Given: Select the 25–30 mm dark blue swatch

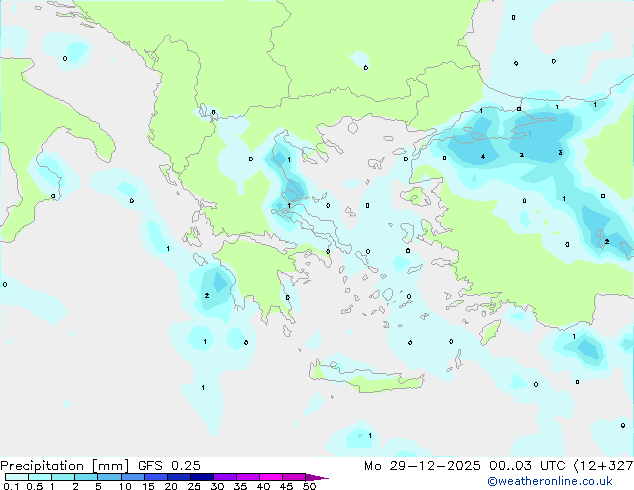Looking at the screenshot, I should pos(202,477).
